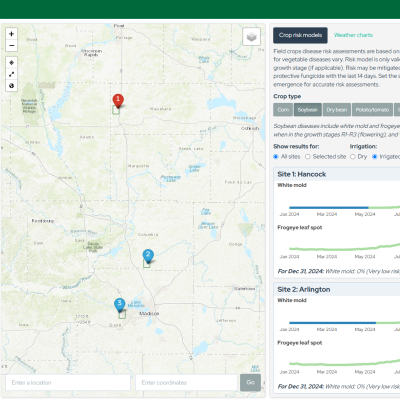Switch to the Weather charts tab
The image size is (400, 400).
(x=353, y=35)
